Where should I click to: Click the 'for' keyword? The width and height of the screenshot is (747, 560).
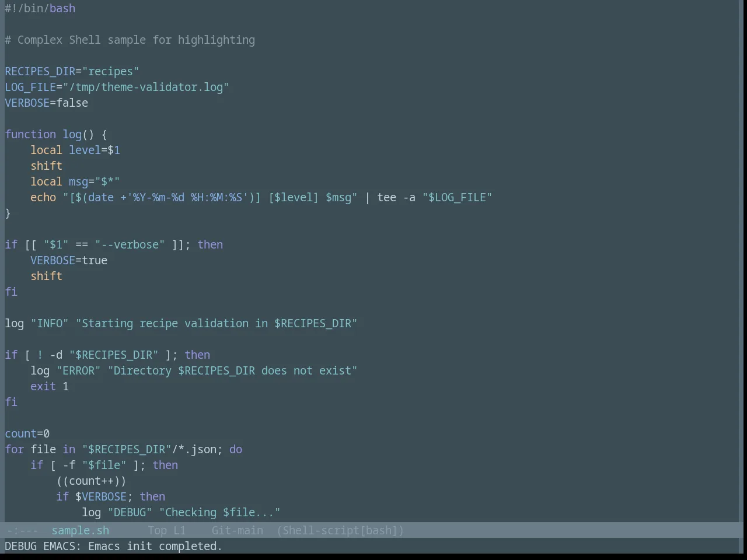point(15,449)
